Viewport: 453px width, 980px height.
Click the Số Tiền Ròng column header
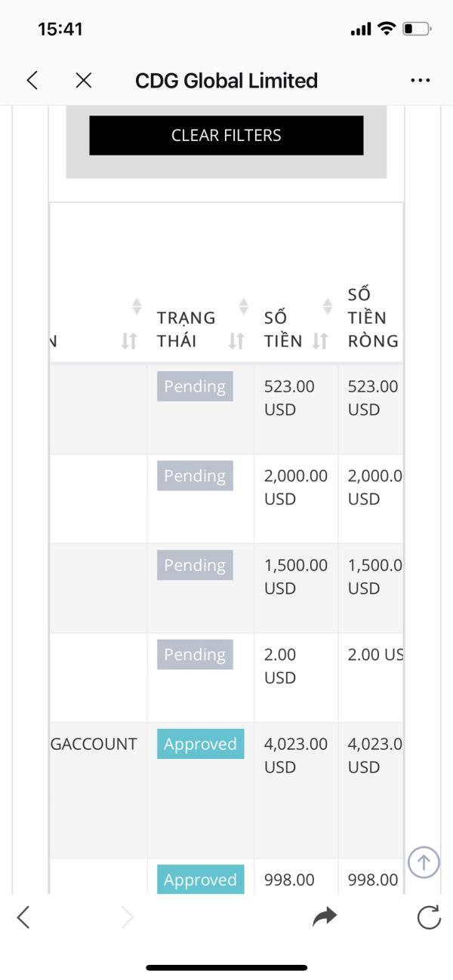pos(373,318)
